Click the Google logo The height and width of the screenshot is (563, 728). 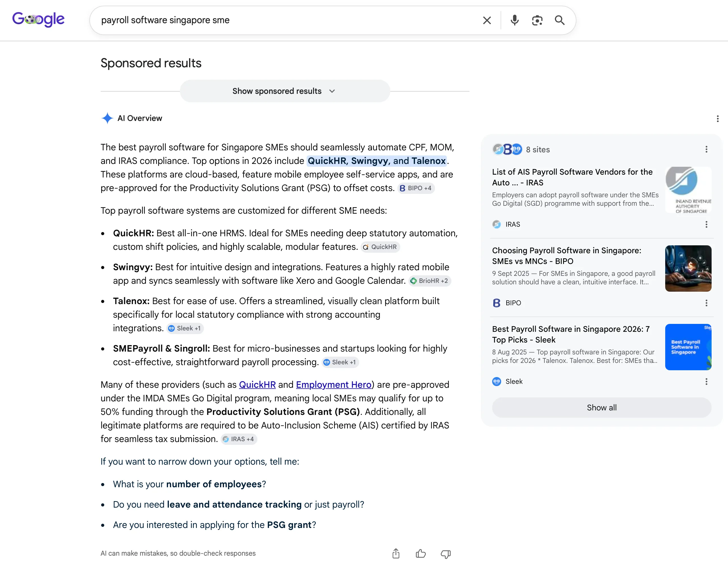(x=38, y=20)
